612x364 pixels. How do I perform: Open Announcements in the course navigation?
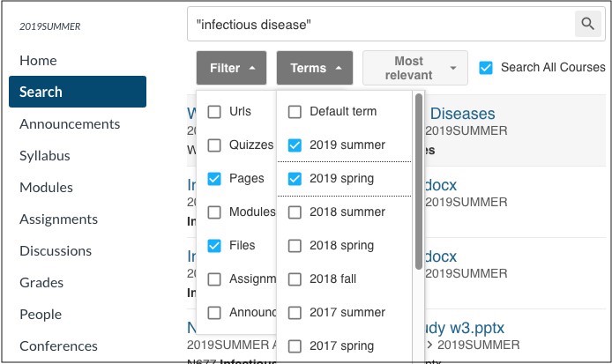(70, 124)
